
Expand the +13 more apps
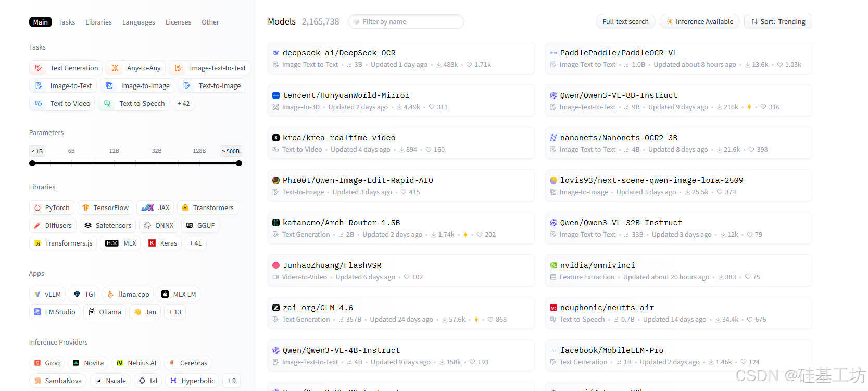(x=175, y=312)
